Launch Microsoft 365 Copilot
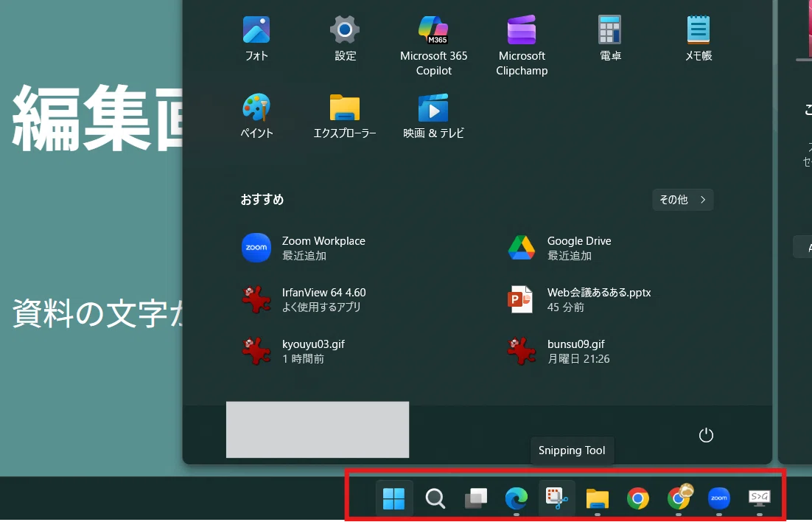 click(x=433, y=46)
